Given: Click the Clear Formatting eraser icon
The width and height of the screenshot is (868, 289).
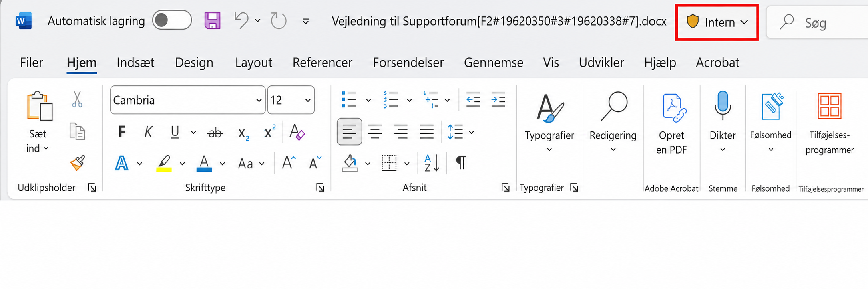Looking at the screenshot, I should point(297,132).
